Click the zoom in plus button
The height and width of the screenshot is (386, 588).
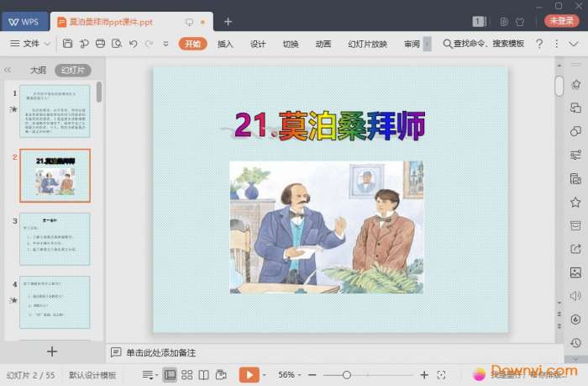click(x=424, y=375)
